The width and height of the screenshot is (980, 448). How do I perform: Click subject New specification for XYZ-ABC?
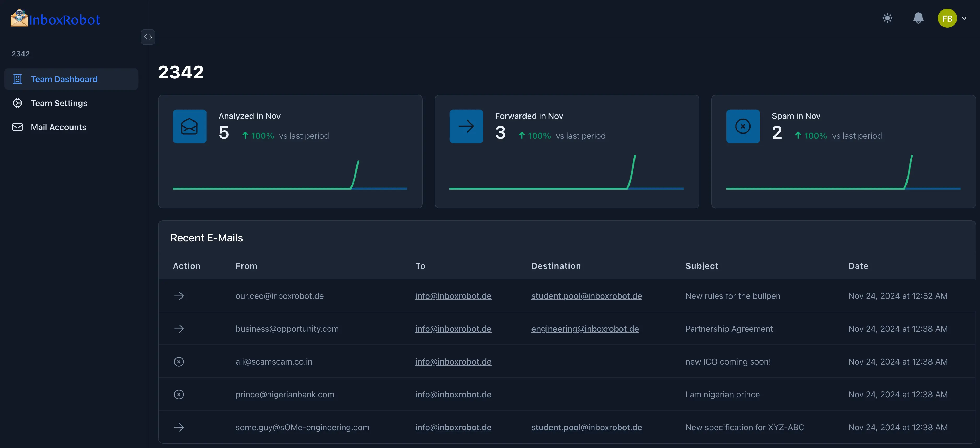point(745,427)
